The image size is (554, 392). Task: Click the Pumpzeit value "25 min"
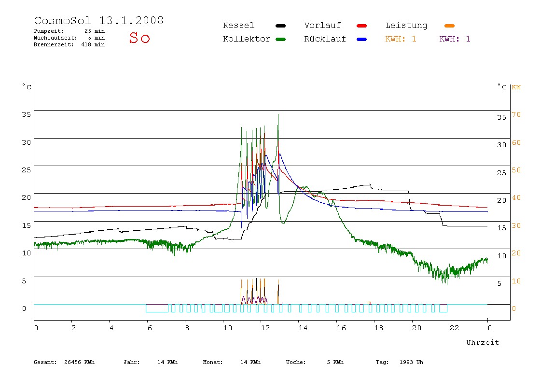[x=95, y=31]
